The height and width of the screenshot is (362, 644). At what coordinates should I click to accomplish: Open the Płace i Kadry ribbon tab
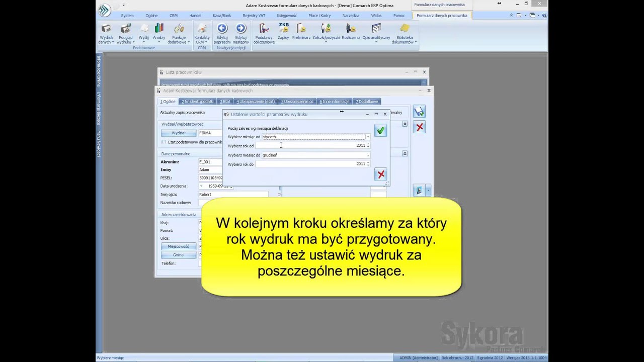point(319,16)
